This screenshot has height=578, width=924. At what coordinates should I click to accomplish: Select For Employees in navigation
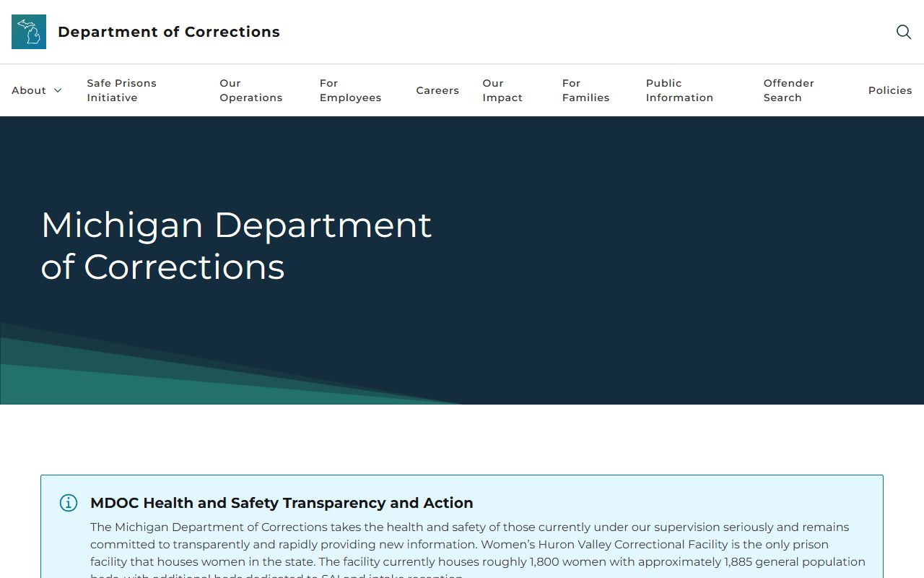tap(350, 90)
